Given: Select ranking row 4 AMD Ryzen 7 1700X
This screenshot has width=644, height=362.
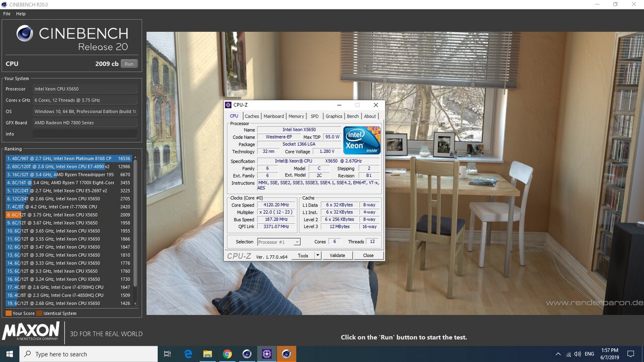Looking at the screenshot, I should click(69, 183).
